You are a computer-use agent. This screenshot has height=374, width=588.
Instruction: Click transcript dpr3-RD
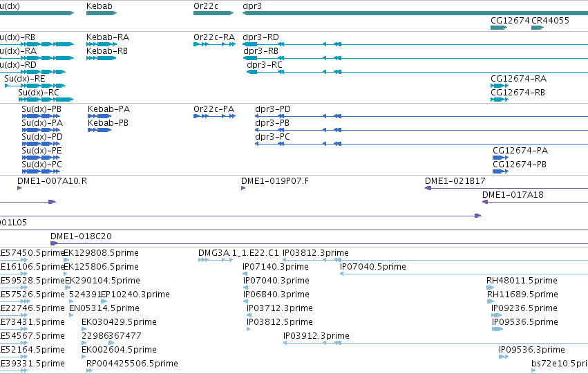tap(260, 37)
